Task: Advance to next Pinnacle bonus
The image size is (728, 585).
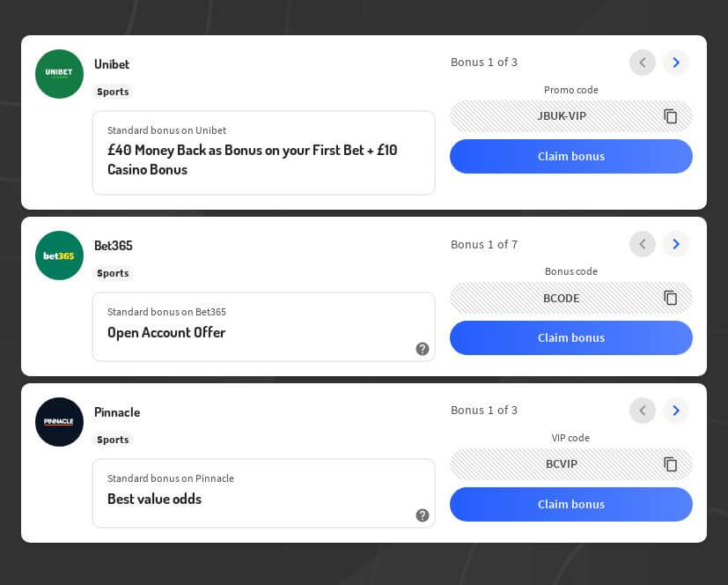Action: 676,411
